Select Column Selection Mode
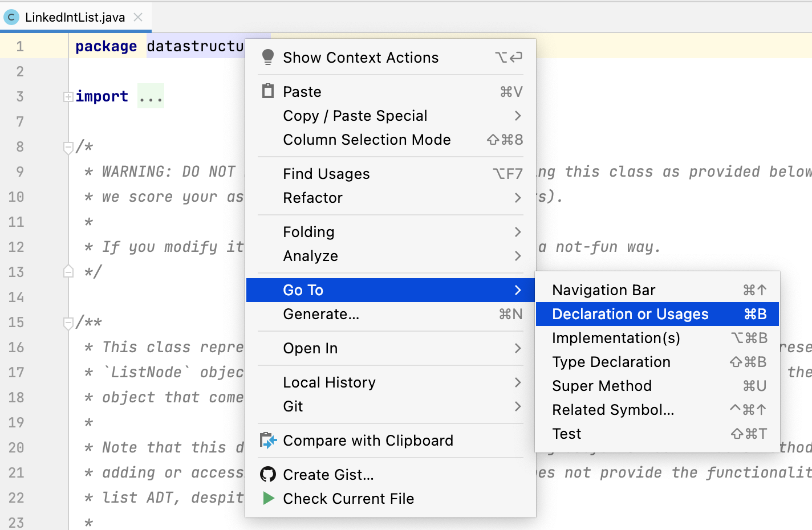Image resolution: width=812 pixels, height=530 pixels. pyautogui.click(x=367, y=140)
